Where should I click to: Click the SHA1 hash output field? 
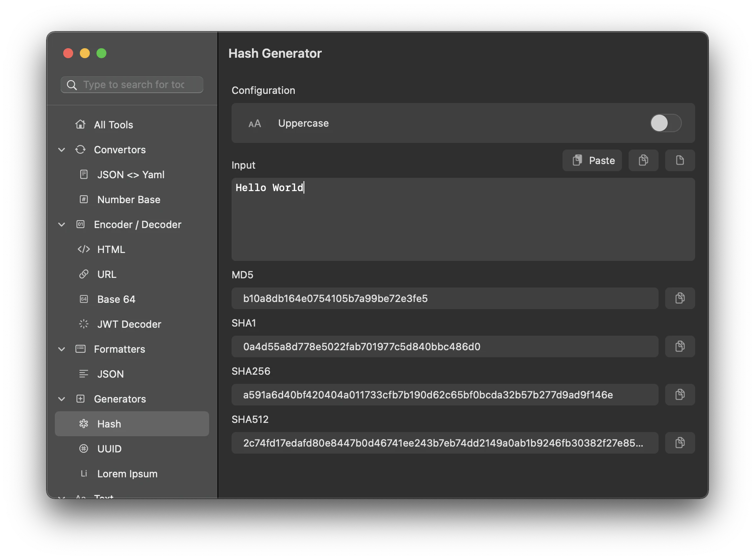tap(445, 346)
